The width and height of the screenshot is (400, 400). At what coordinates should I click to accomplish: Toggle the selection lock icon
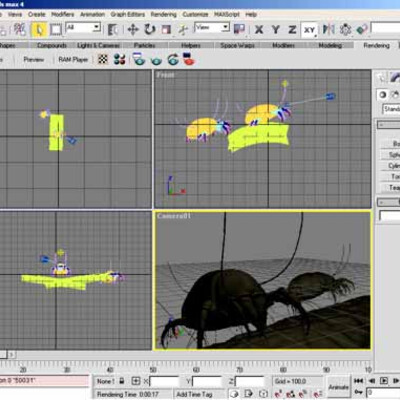(122, 381)
